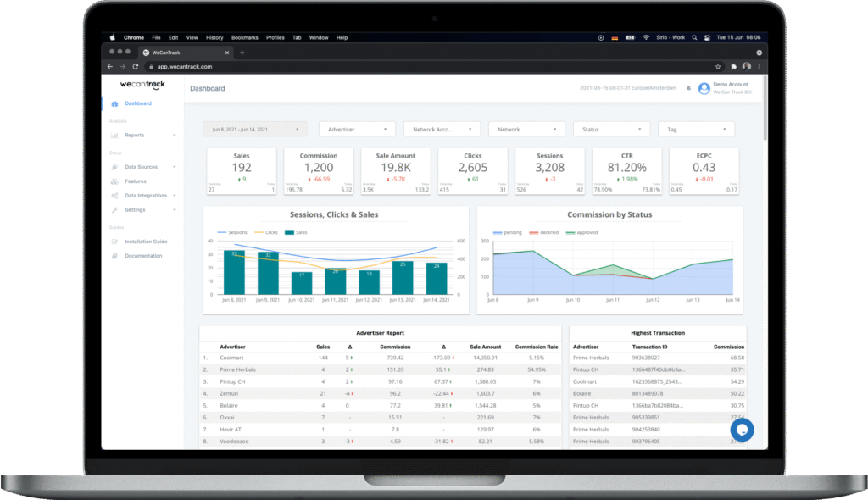Click the Demo Account avatar icon
The height and width of the screenshot is (500, 868).
(704, 88)
